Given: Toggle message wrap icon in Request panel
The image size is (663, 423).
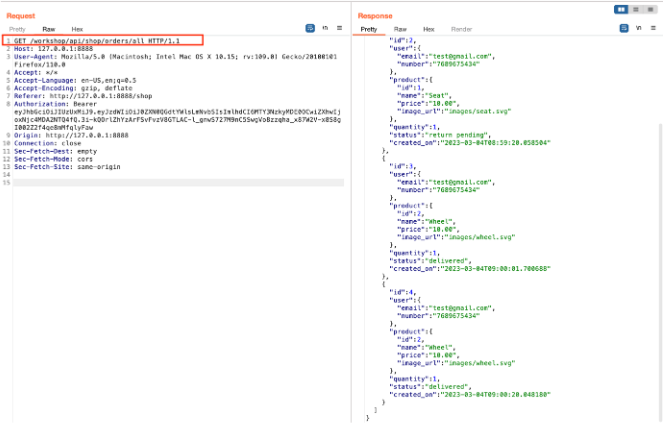Looking at the screenshot, I should pos(310,28).
